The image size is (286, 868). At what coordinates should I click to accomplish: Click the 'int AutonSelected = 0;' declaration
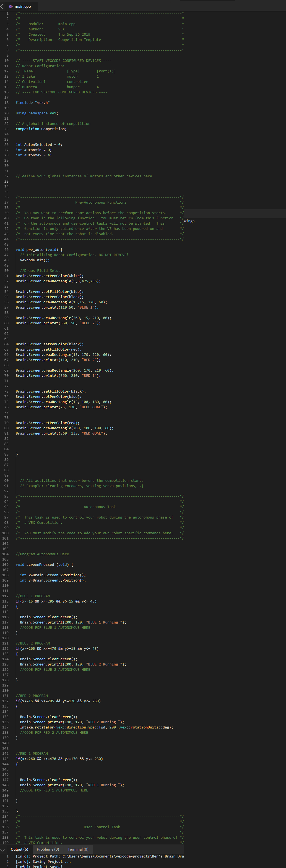click(x=39, y=145)
